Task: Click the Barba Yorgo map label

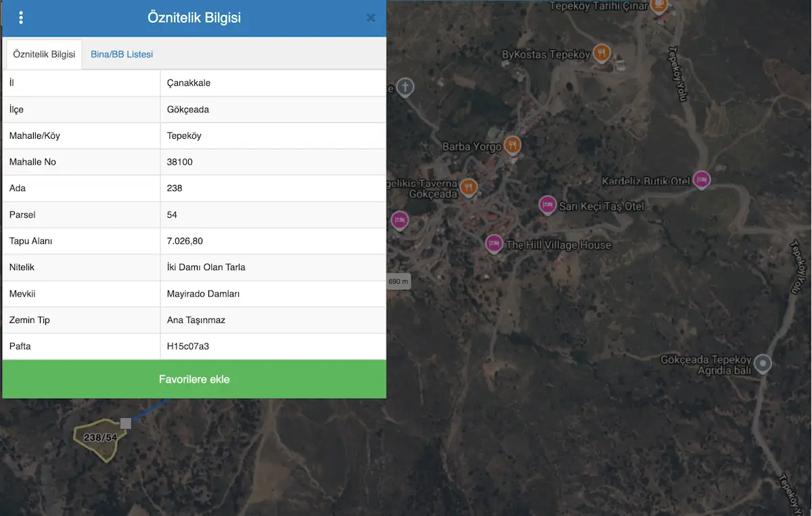Action: [x=472, y=146]
